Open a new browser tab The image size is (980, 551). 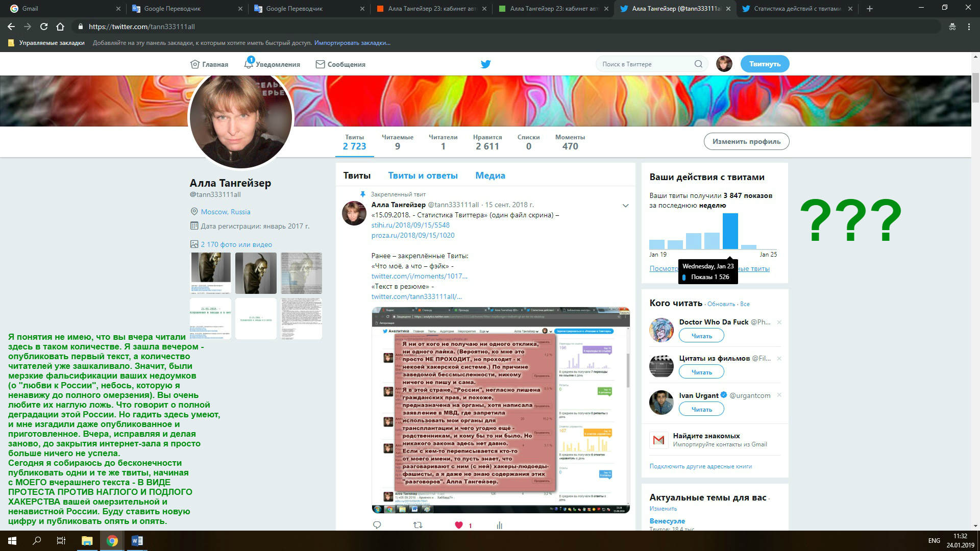coord(870,9)
